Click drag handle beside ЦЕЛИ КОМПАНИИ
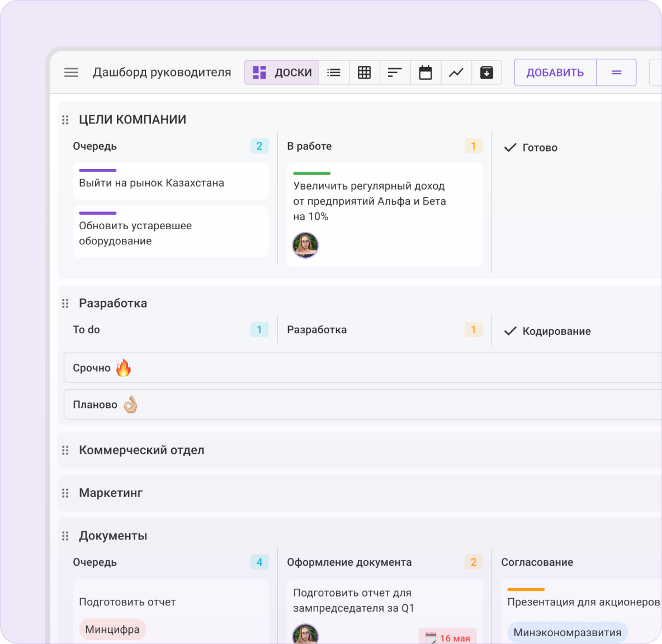662x644 pixels. point(65,120)
